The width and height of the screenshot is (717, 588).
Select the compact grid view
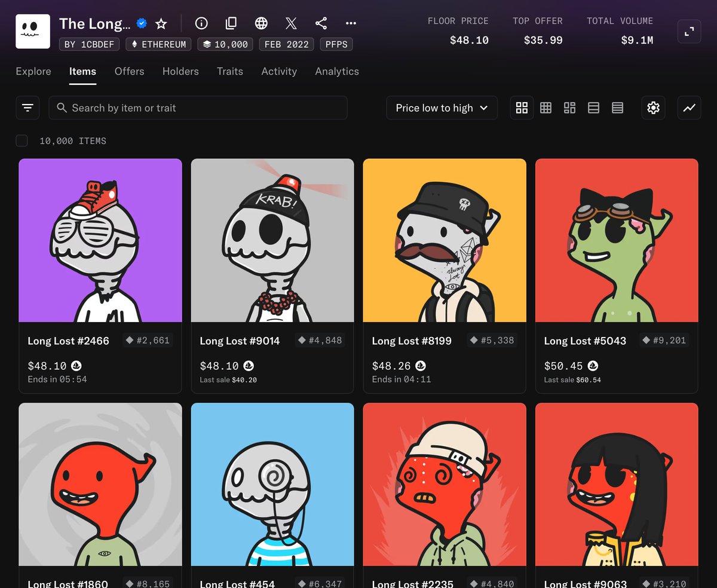(546, 108)
